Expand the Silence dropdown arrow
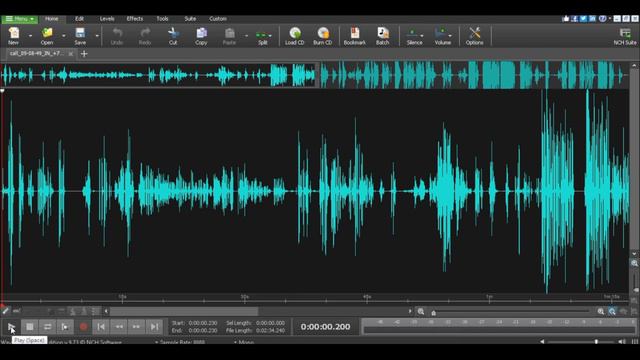Viewport: 640px width, 360px height. (422, 36)
